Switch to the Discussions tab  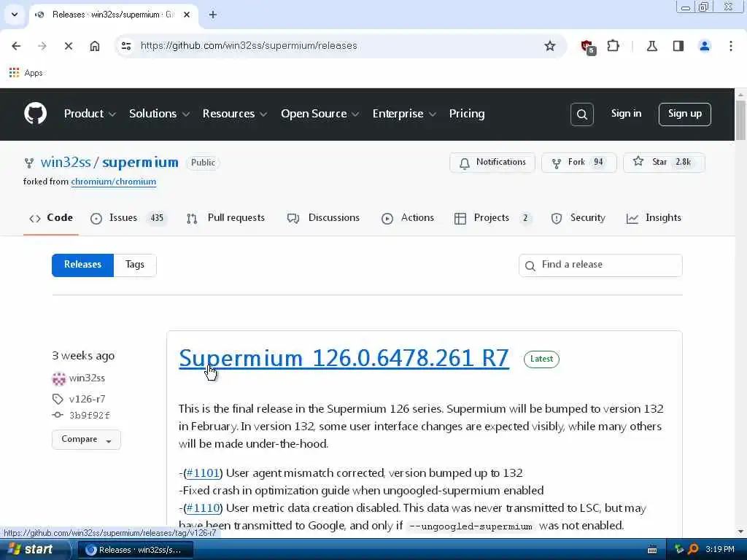(x=323, y=218)
